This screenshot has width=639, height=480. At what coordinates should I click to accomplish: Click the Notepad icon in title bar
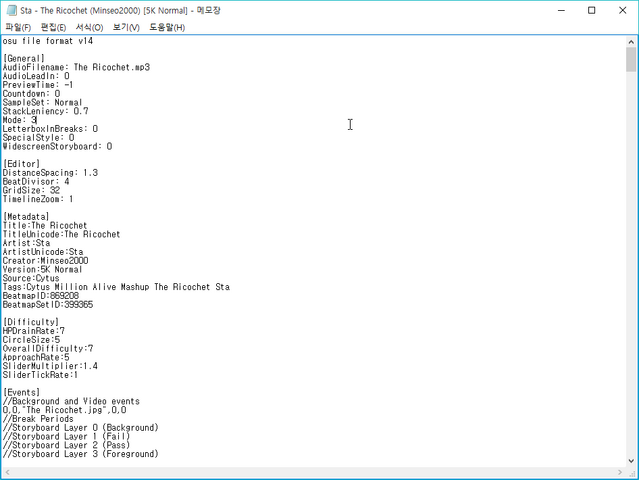point(11,10)
